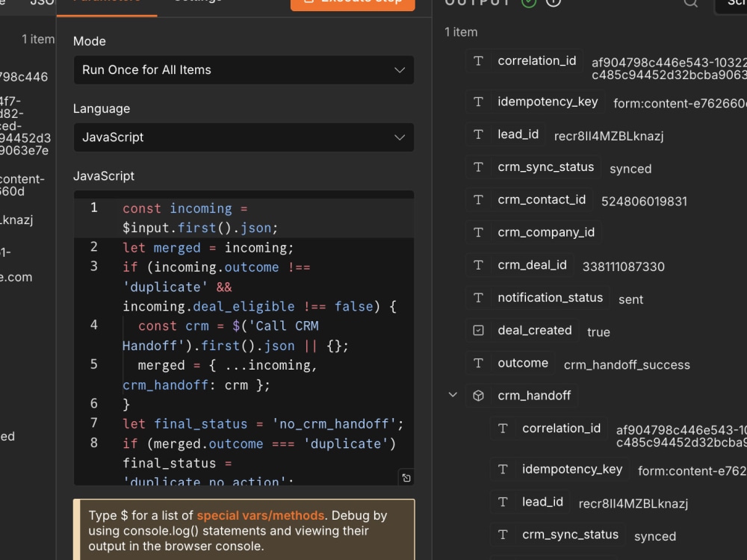
Task: Click the nested lead_id value under crm_handoff
Action: [x=633, y=504]
